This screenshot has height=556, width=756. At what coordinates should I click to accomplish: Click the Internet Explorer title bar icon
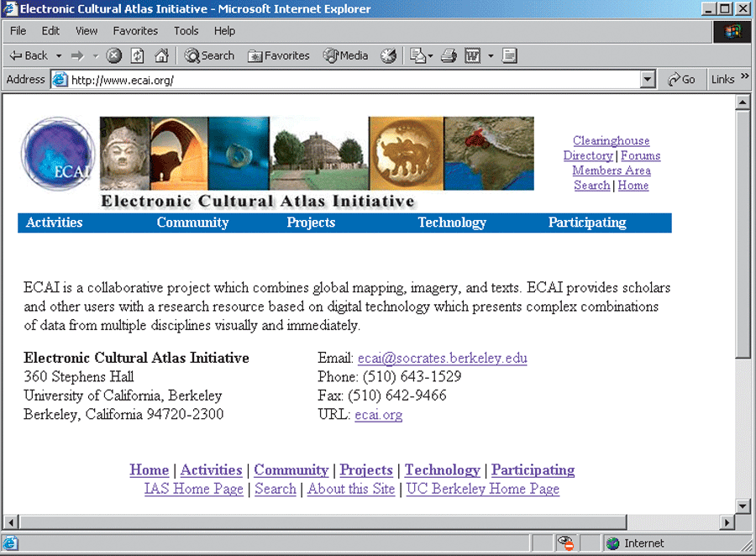click(9, 8)
